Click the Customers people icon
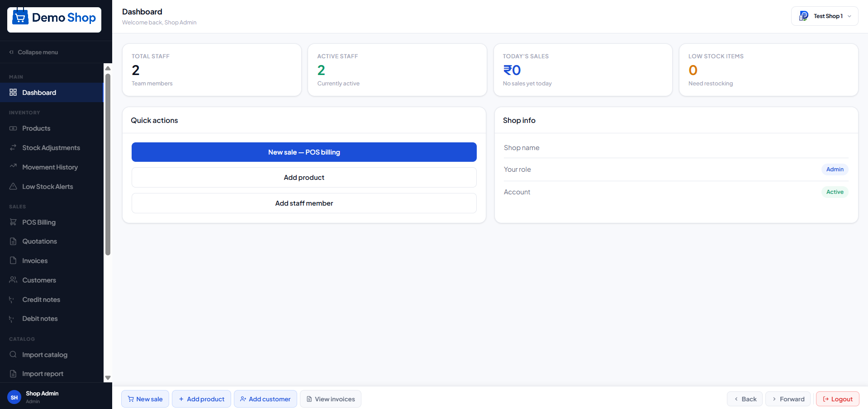Screen dimensions: 868x409 tap(13, 280)
